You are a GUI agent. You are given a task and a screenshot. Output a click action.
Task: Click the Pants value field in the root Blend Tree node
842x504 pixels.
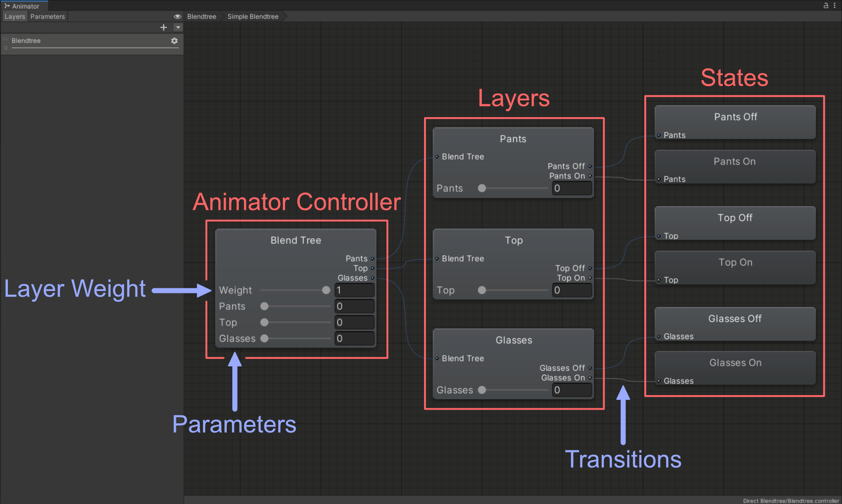(x=354, y=306)
